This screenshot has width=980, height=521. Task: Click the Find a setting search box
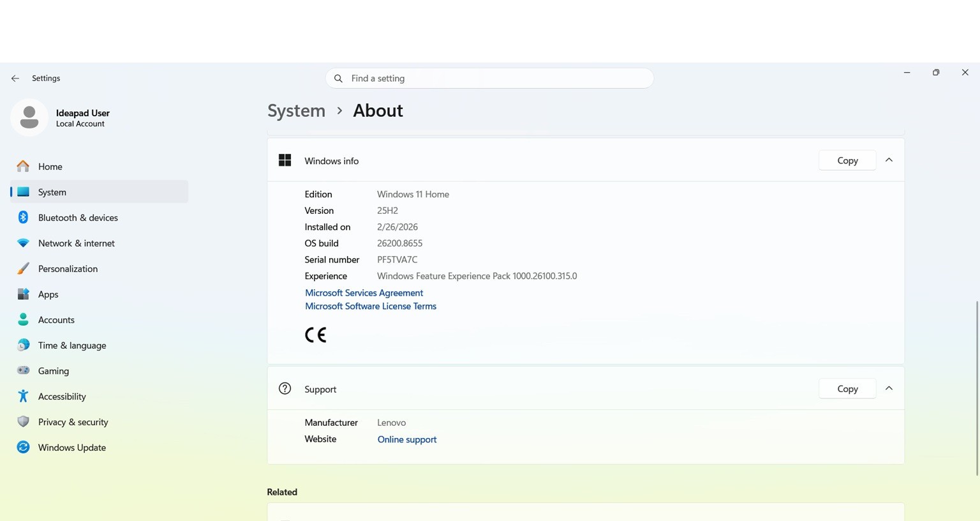click(x=489, y=78)
